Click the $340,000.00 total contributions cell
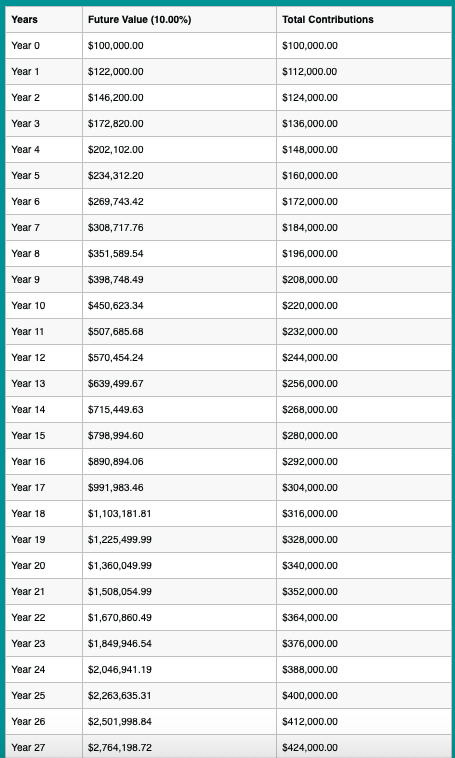The height and width of the screenshot is (758, 455). 310,566
